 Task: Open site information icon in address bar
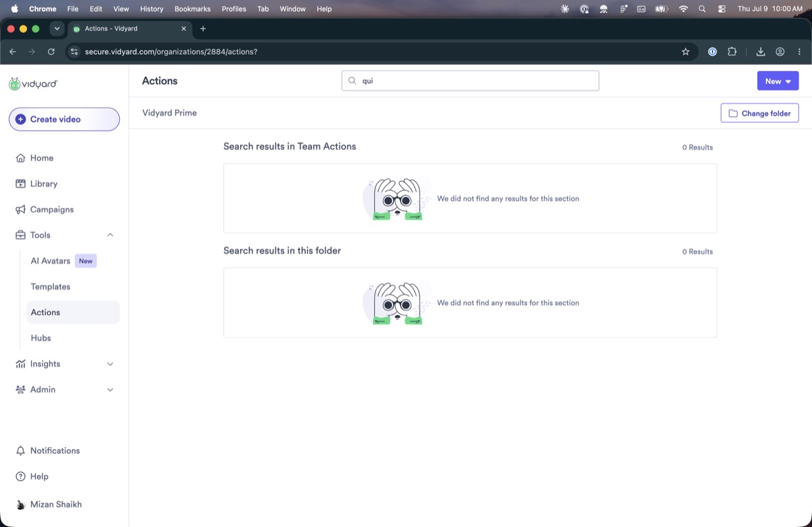click(x=74, y=51)
